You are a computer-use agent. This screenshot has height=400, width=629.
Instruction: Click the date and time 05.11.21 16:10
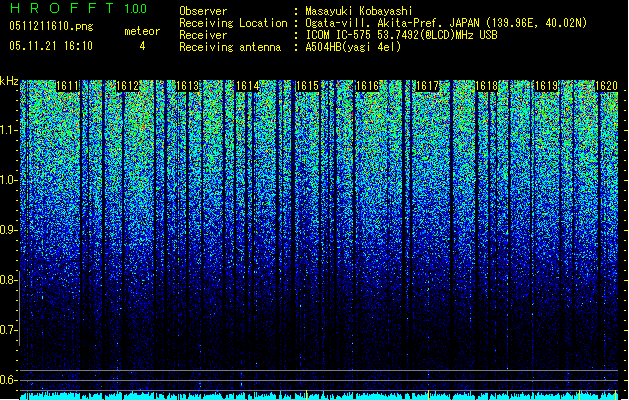[x=51, y=46]
